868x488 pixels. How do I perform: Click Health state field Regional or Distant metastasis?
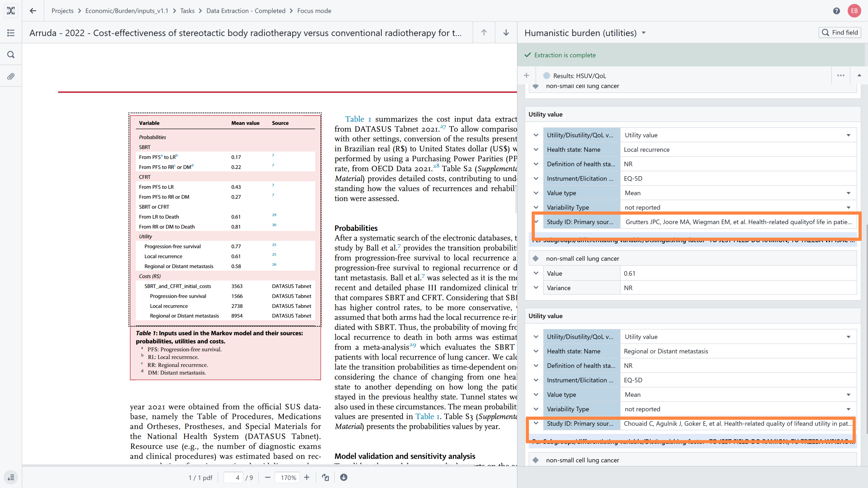pos(739,351)
